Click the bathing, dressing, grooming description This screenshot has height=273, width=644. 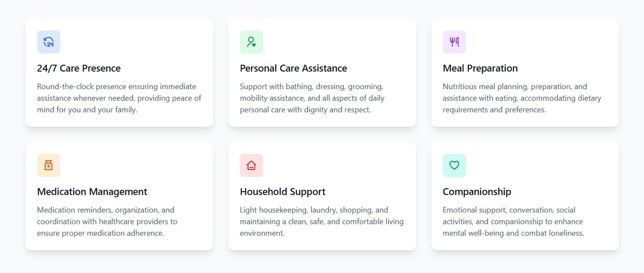(x=312, y=98)
